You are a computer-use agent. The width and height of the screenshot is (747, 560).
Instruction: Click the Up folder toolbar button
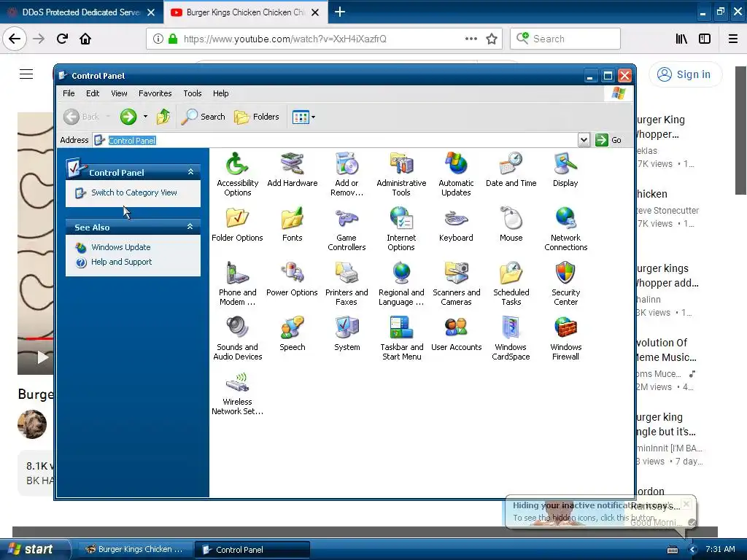163,117
